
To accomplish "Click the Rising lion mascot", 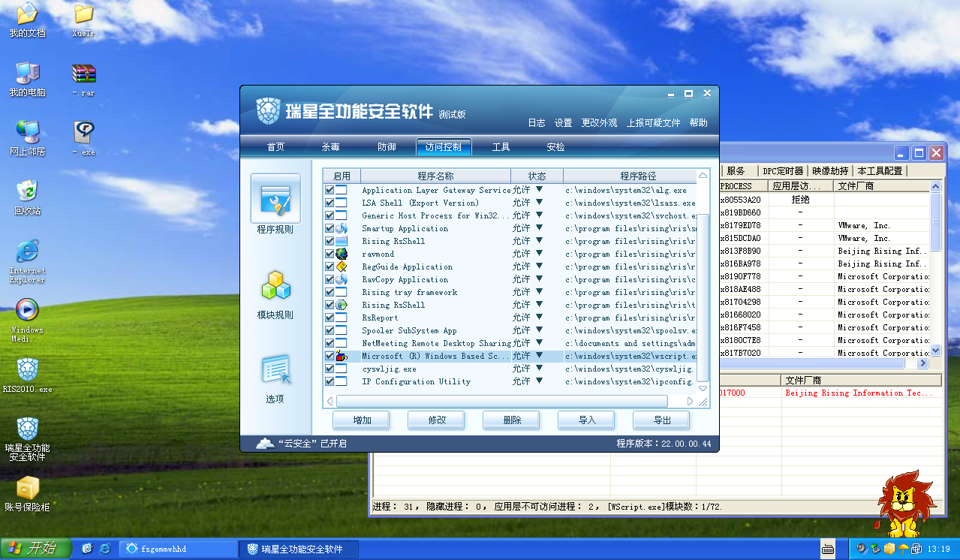I will coord(904,504).
